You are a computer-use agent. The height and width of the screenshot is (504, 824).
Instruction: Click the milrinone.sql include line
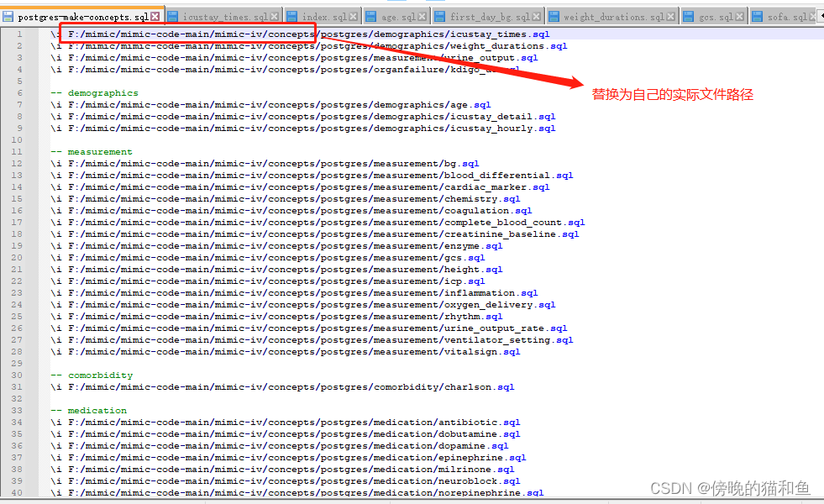[x=282, y=470]
